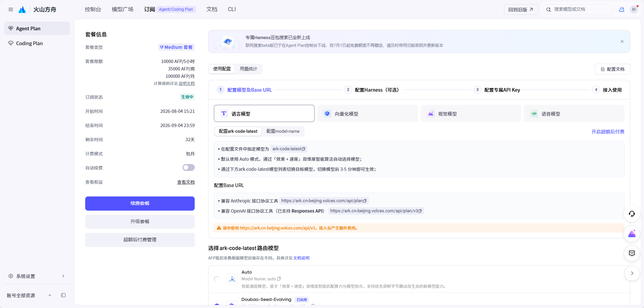Viewport: 644px width, 308px height.
Task: Copy the OpenAI-compatible Base URL
Action: (420, 211)
